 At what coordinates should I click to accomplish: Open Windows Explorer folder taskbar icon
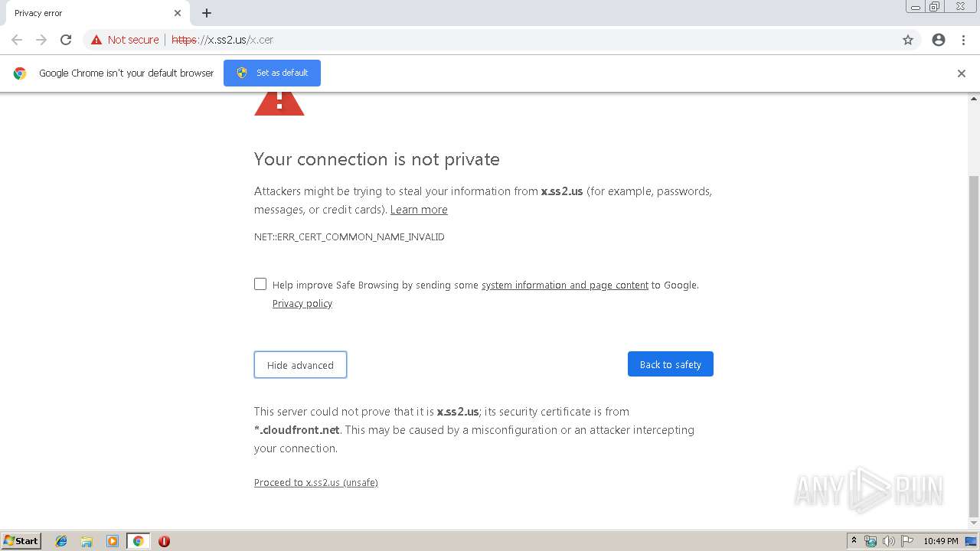(87, 541)
